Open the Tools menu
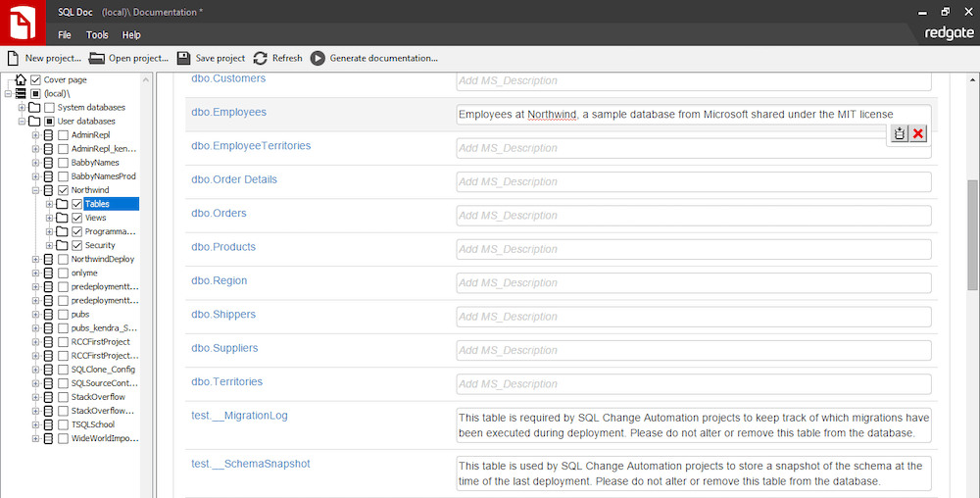Viewport: 980px width, 498px height. click(97, 35)
